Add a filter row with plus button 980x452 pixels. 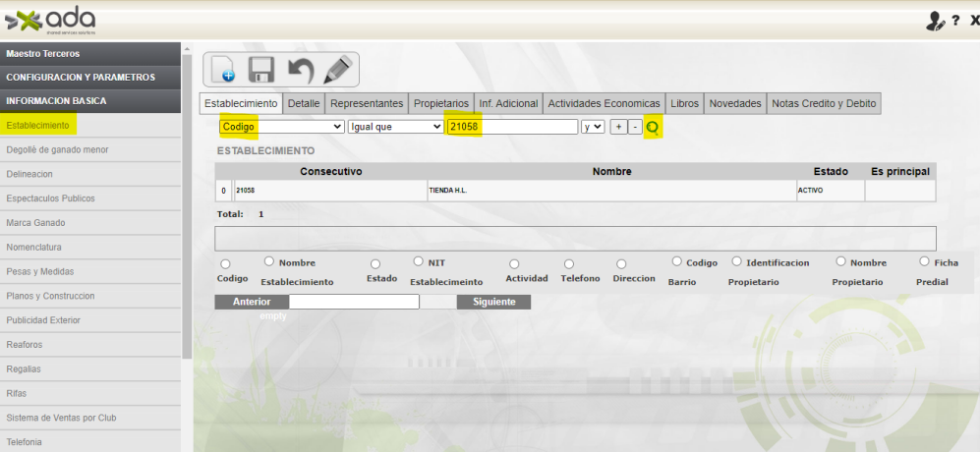[617, 127]
